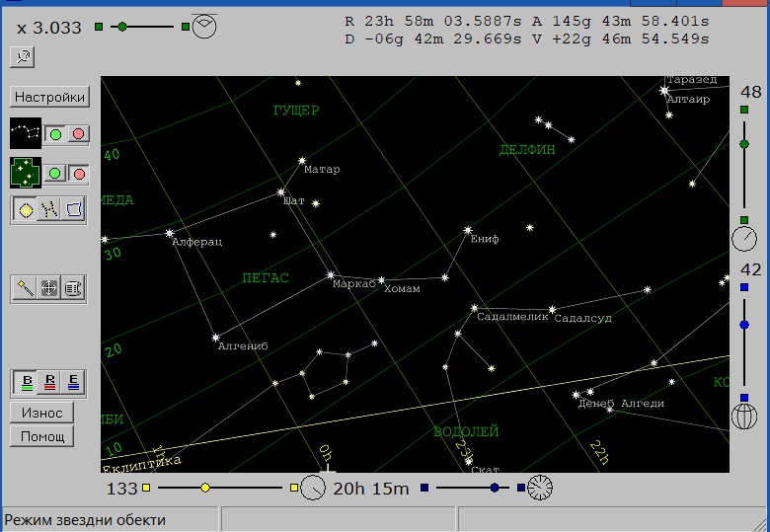Select the star Шат on the map
The image size is (770, 532).
point(281,191)
